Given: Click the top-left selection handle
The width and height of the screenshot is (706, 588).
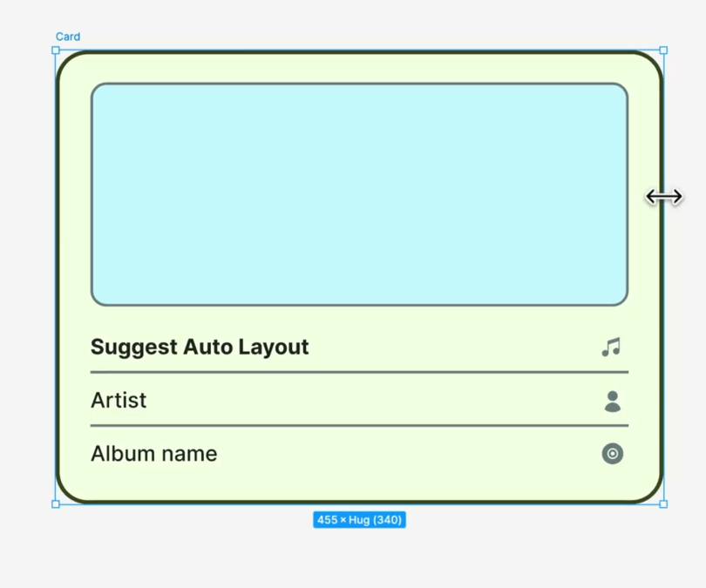Looking at the screenshot, I should (x=55, y=51).
